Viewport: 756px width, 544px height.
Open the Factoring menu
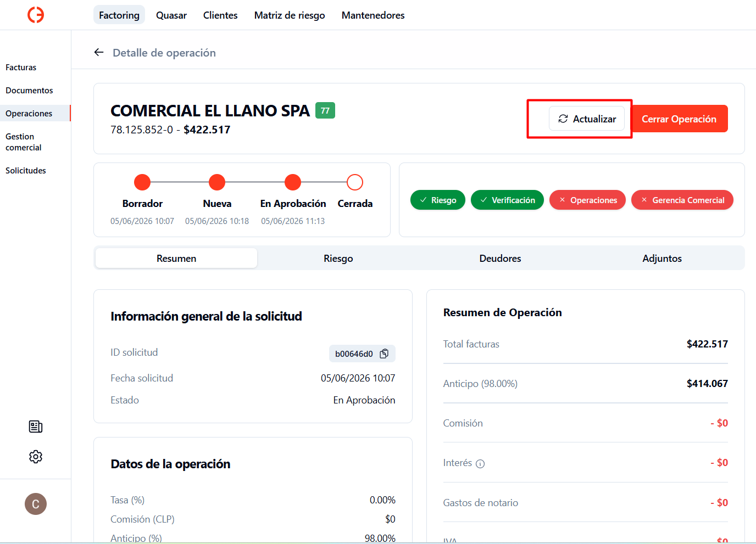(119, 15)
